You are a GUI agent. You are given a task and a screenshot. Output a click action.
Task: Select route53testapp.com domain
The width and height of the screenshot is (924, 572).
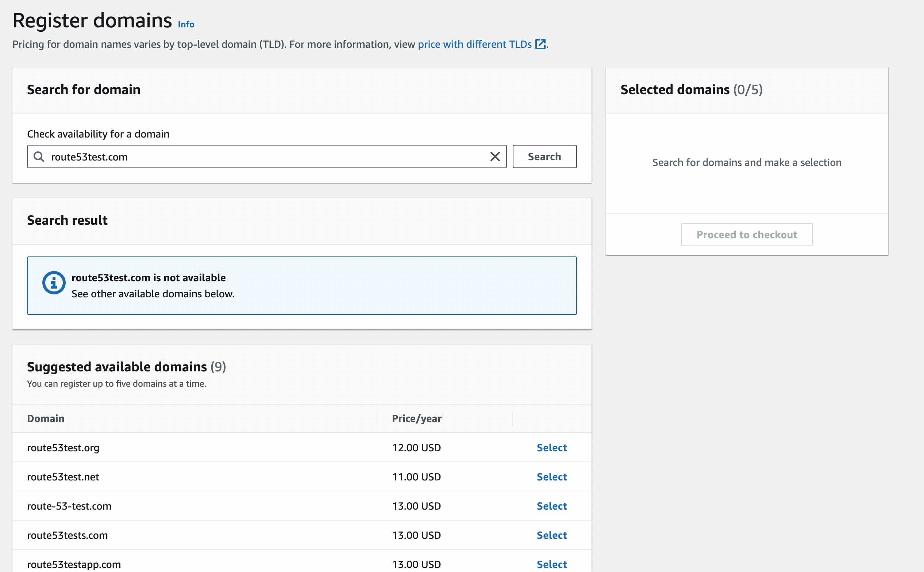click(x=552, y=564)
